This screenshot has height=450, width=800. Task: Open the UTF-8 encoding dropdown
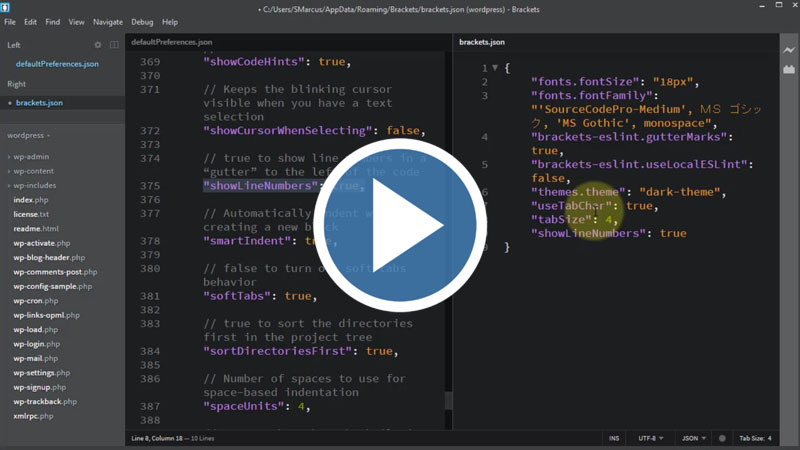point(651,438)
